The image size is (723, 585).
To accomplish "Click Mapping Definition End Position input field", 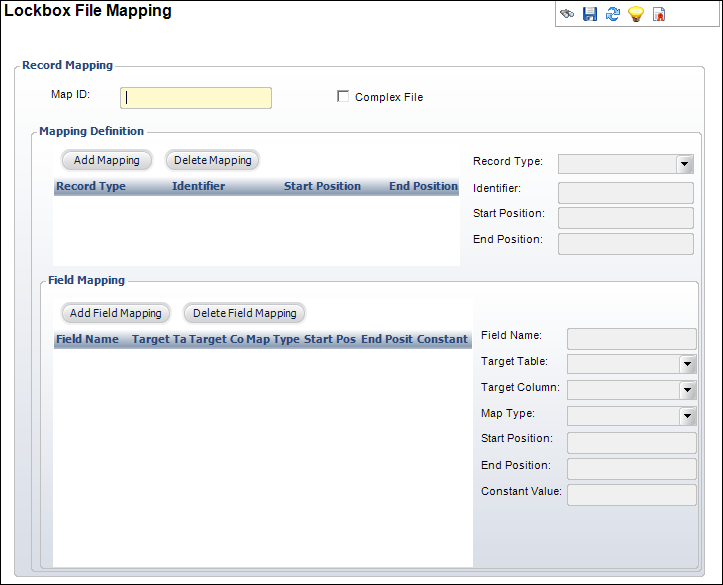I will point(626,244).
